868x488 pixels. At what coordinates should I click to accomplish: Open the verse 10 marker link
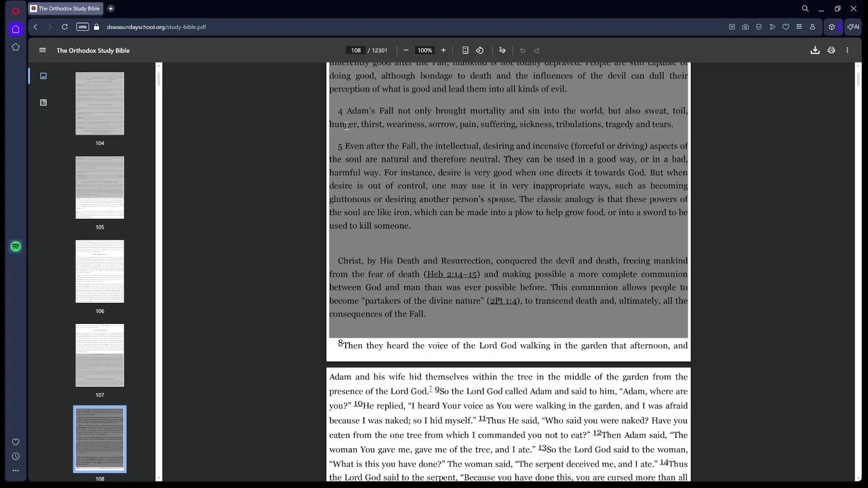pyautogui.click(x=357, y=404)
